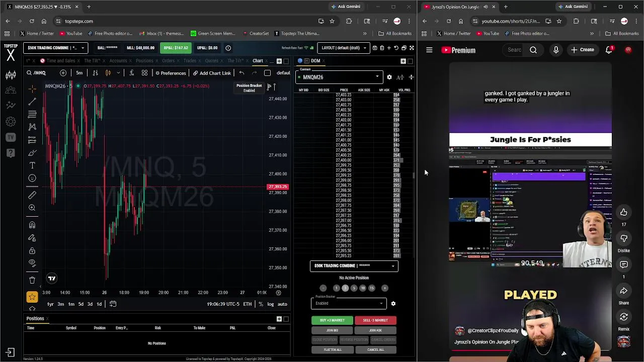Viewport: 644px width, 362px height.
Task: Toggle hide all drawings eye icon
Action: click(32, 263)
